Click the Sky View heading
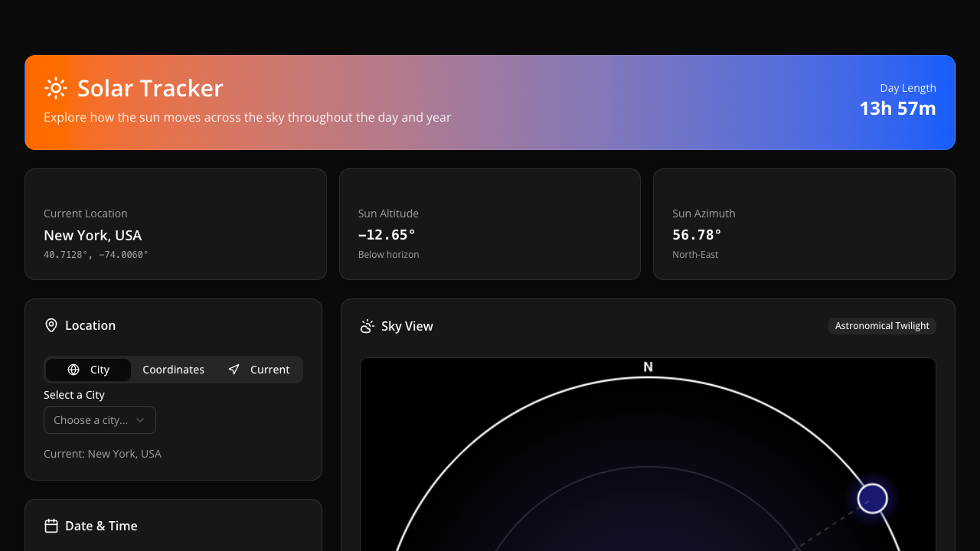This screenshot has width=980, height=551. tap(407, 326)
